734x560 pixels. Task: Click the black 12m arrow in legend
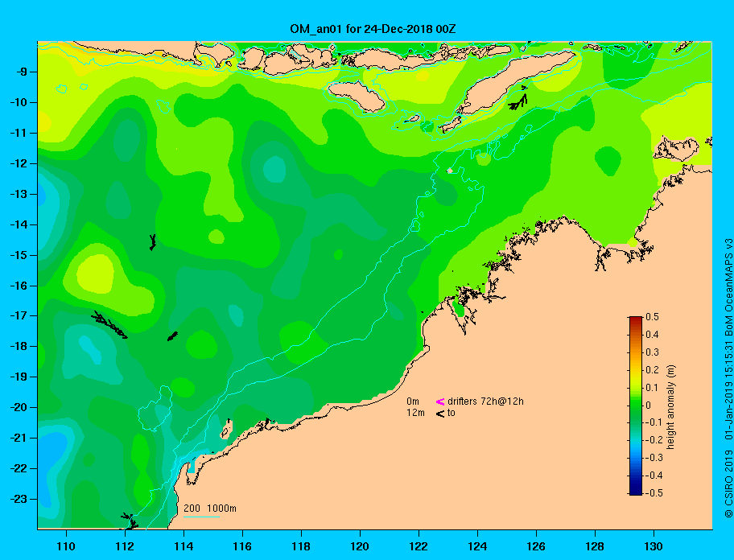click(x=440, y=414)
